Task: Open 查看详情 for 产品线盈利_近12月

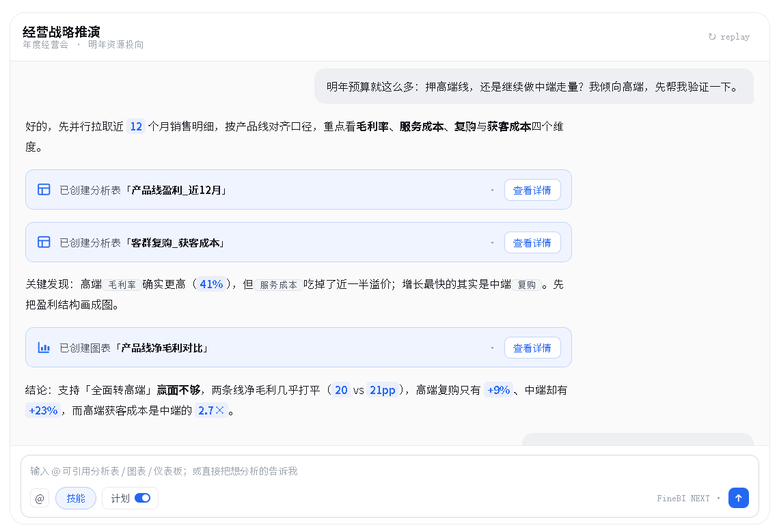Action: tap(532, 191)
